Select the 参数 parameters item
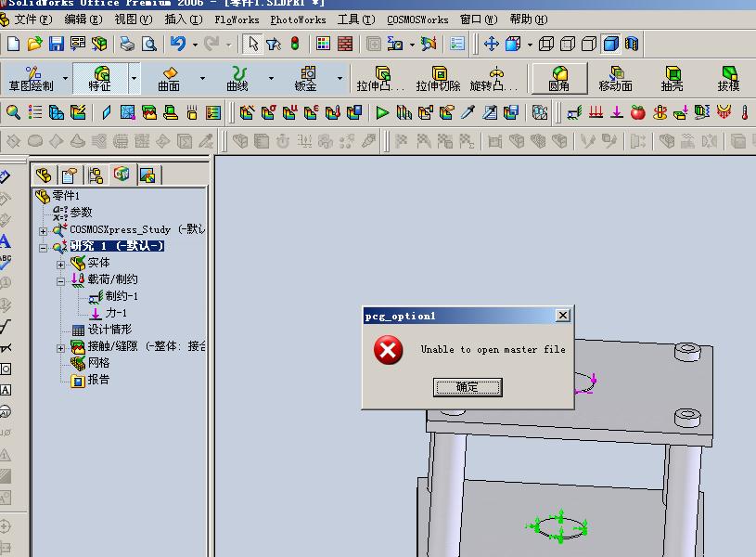Viewport: 756px width, 557px height. (x=72, y=212)
